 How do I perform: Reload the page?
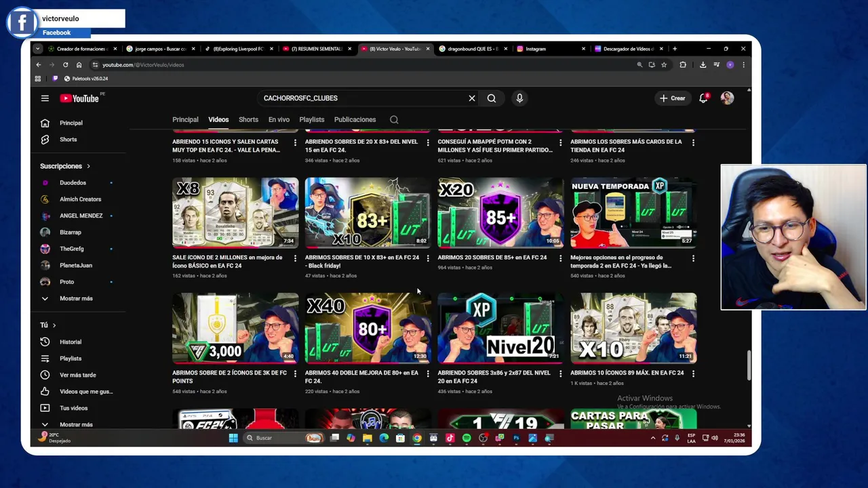(x=65, y=65)
